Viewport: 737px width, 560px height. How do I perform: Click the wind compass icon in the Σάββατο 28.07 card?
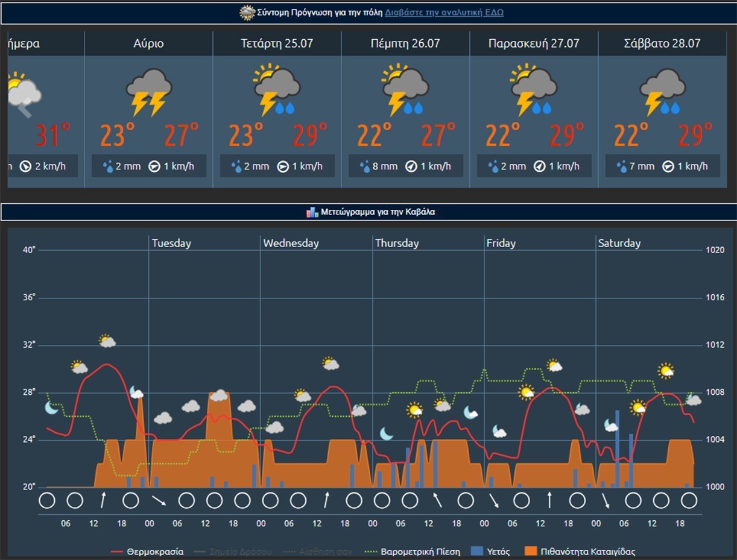[668, 166]
